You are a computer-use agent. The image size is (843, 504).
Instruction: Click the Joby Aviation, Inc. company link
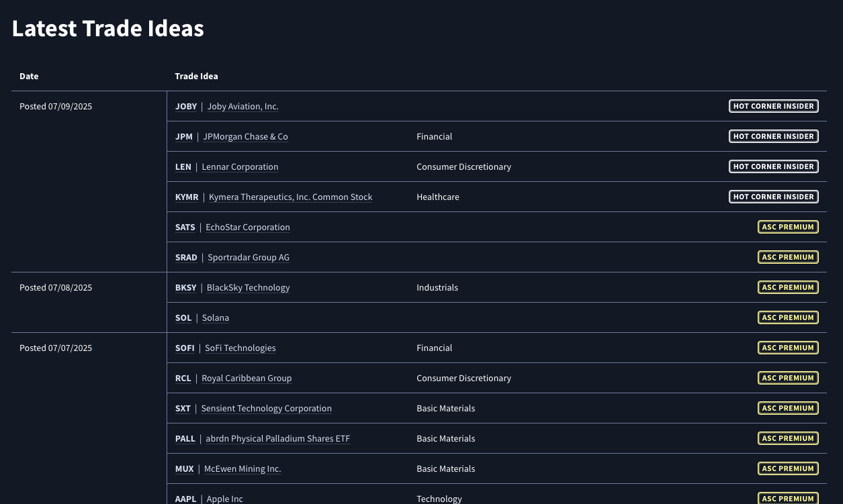(242, 107)
